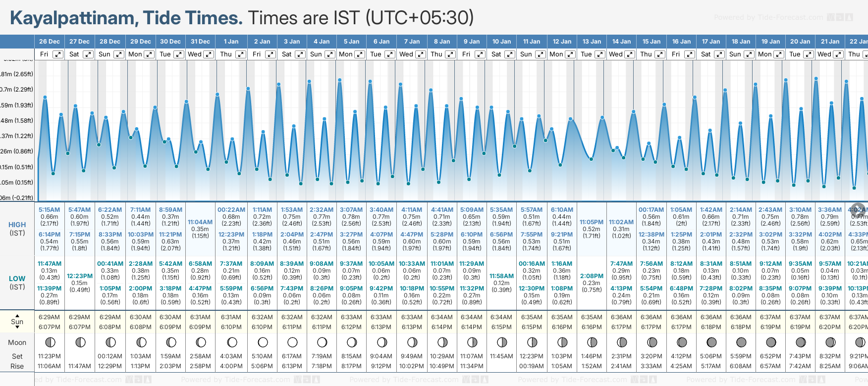Viewport: 868px width, 386px height.
Task: Select the 10 Jan date header
Action: click(x=501, y=42)
